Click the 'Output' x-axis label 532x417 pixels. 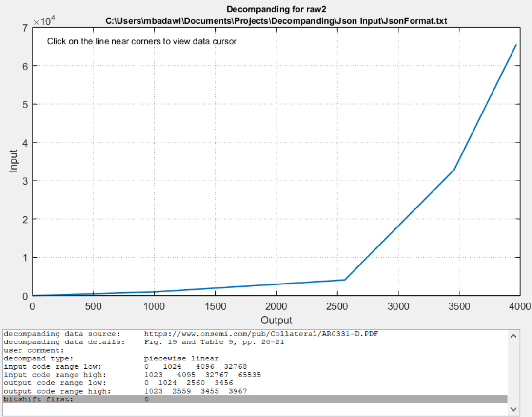[x=276, y=320]
